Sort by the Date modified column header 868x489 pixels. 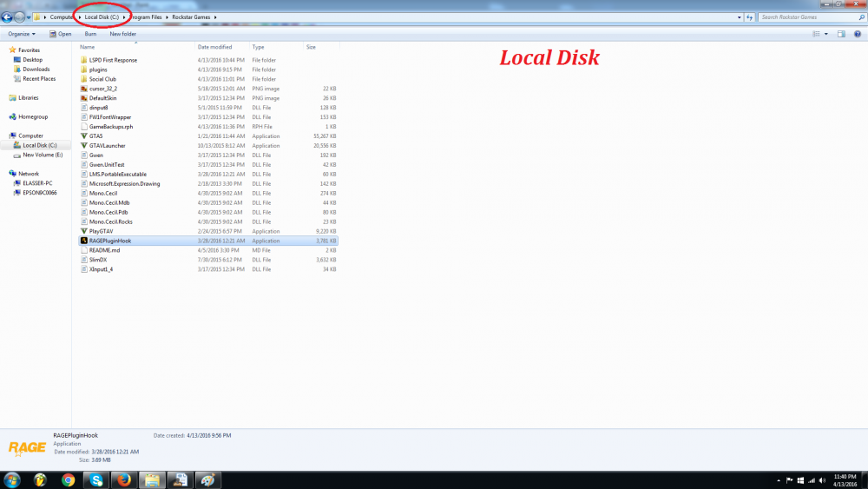pyautogui.click(x=214, y=47)
